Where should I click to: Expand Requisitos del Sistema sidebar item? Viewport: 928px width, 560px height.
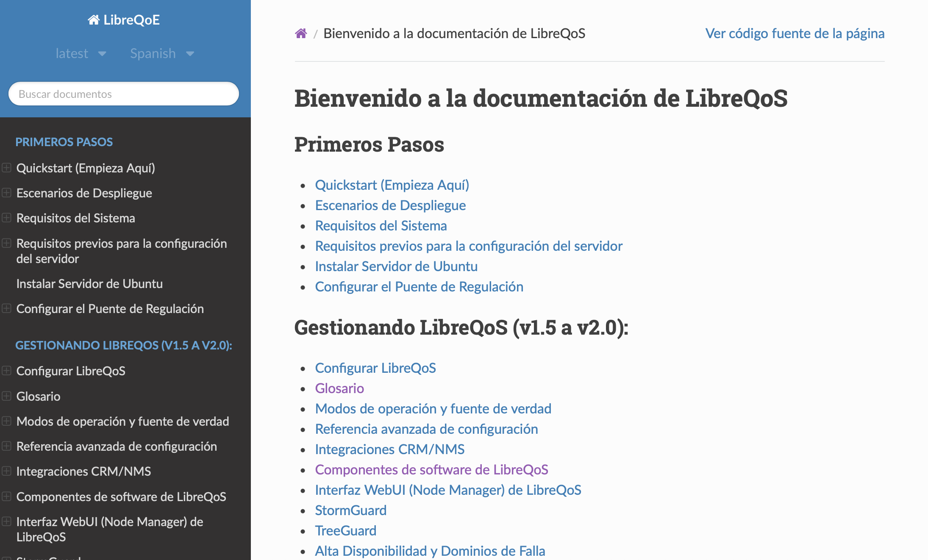[x=6, y=218]
